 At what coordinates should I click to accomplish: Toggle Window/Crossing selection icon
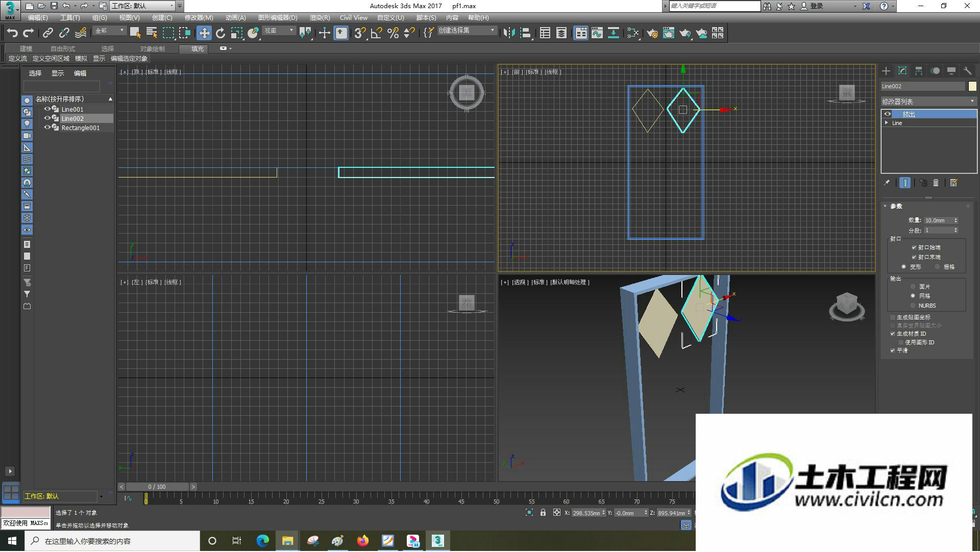coord(184,33)
